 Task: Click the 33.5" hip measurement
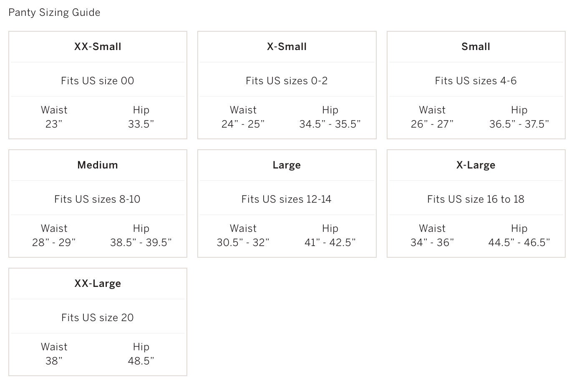pyautogui.click(x=141, y=124)
